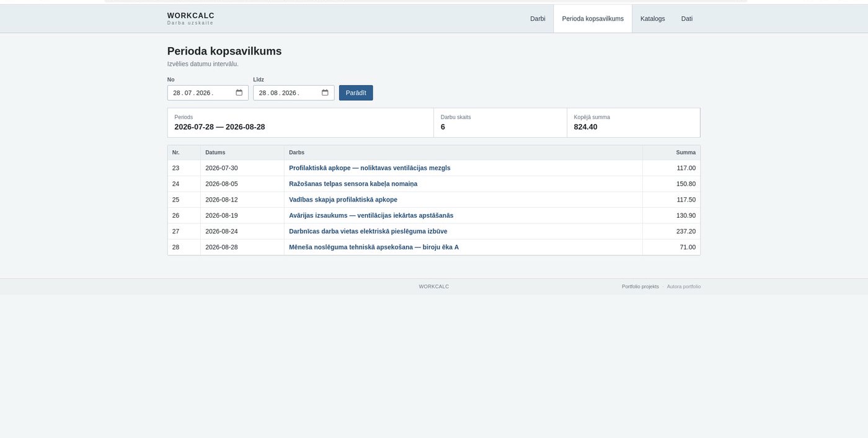Click row number 28
The image size is (868, 438).
click(x=175, y=247)
